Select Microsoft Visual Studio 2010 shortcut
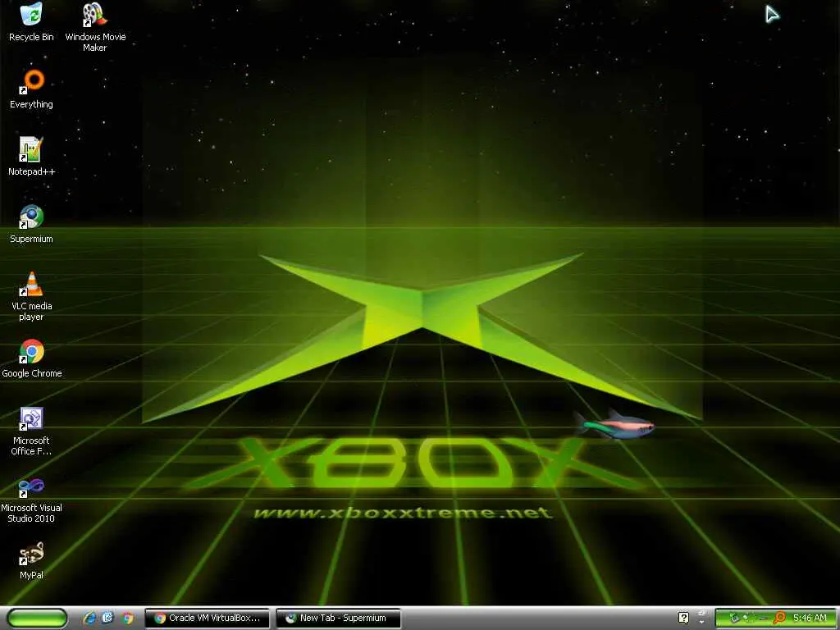 31,499
